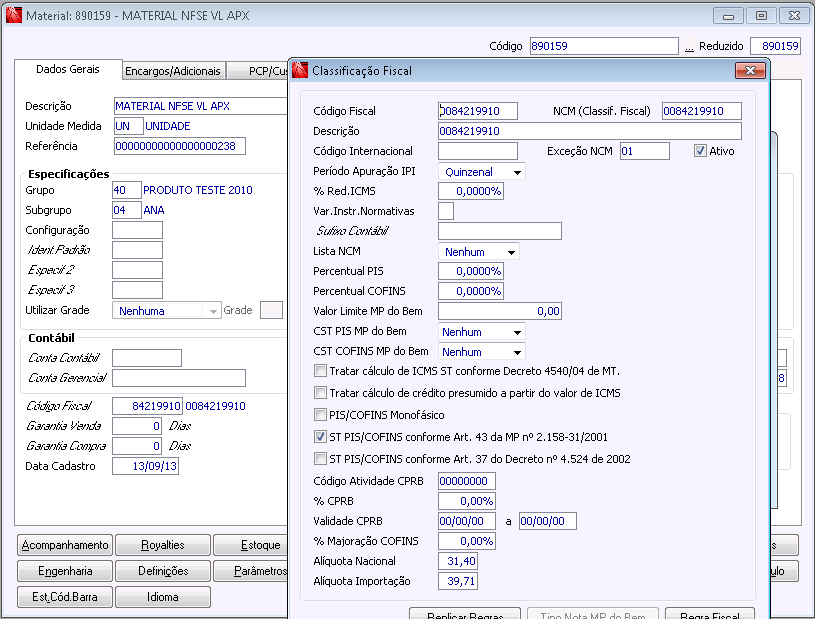This screenshot has height=619, width=815.
Task: Click the Regra Fiscal button
Action: tap(709, 613)
